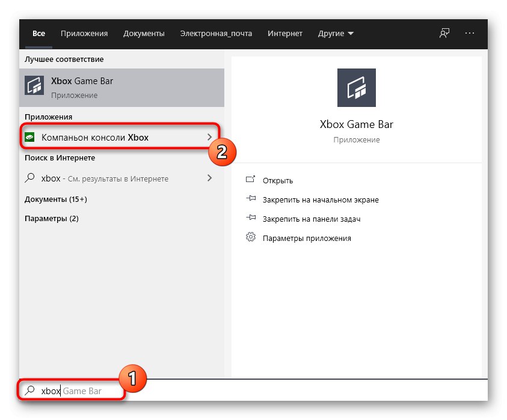Screen dimensions: 507x420
Task: Click the large Xbox Game Bar preview icon
Action: [x=357, y=88]
